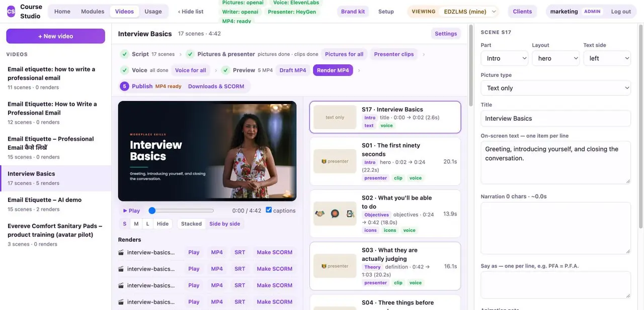Select the M preview size option
This screenshot has width=644, height=310.
[136, 224]
